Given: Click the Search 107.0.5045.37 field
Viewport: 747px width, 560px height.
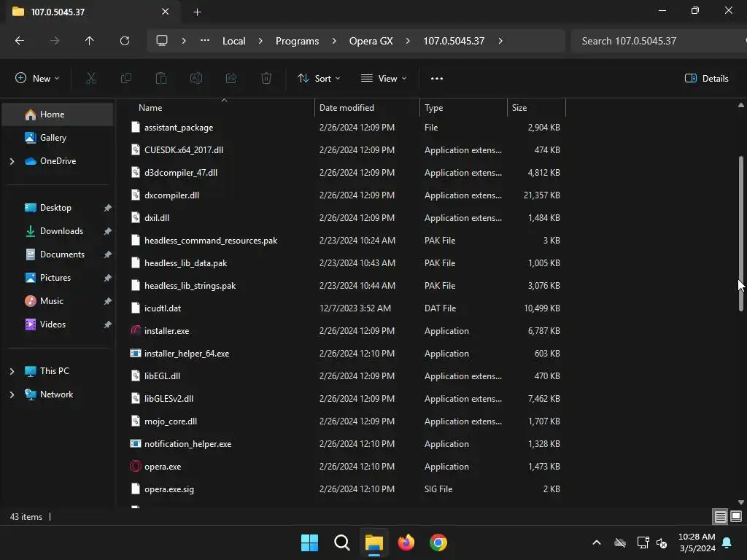Looking at the screenshot, I should coord(657,41).
